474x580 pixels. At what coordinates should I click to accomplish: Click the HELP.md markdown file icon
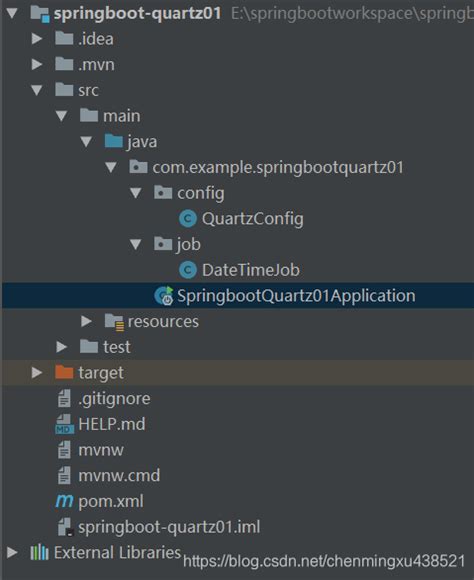[x=64, y=424]
